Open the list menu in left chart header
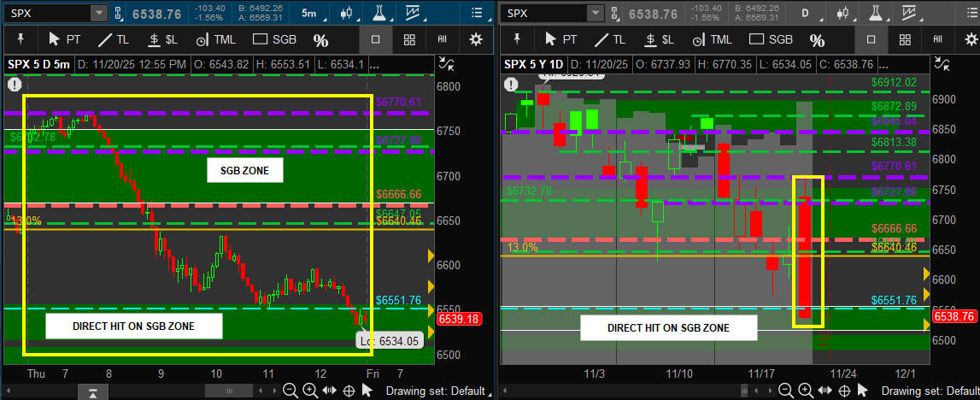Screen dimensions: 980x400 click(x=476, y=14)
